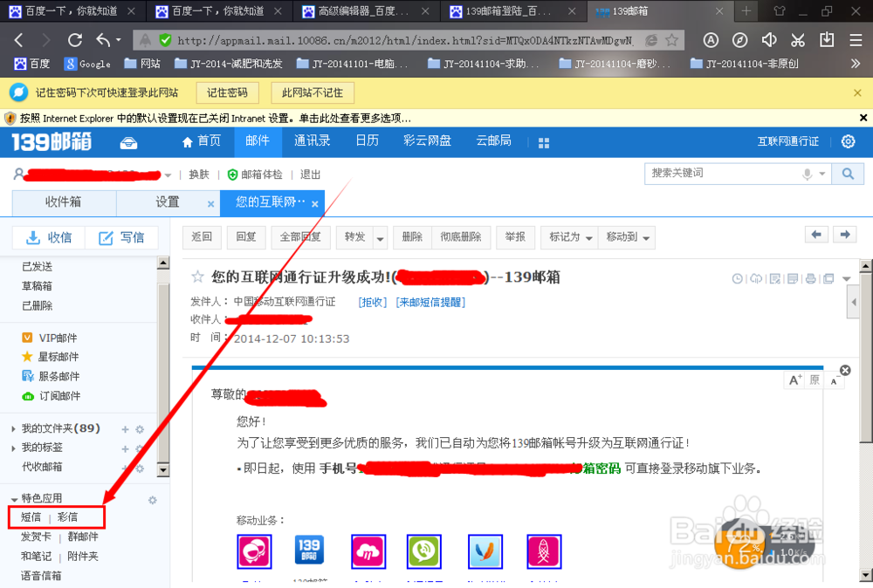Click the [来邮短信提醒] link
Viewport: 873px width, 588px height.
pyautogui.click(x=430, y=302)
